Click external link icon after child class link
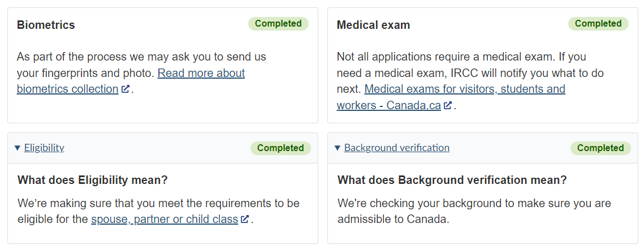The image size is (644, 249). click(245, 219)
